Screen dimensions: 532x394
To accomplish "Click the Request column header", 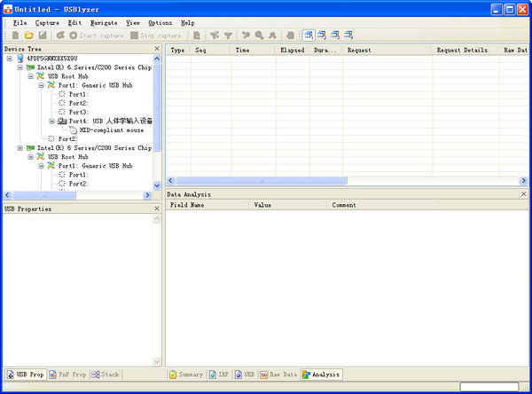I will pyautogui.click(x=387, y=51).
